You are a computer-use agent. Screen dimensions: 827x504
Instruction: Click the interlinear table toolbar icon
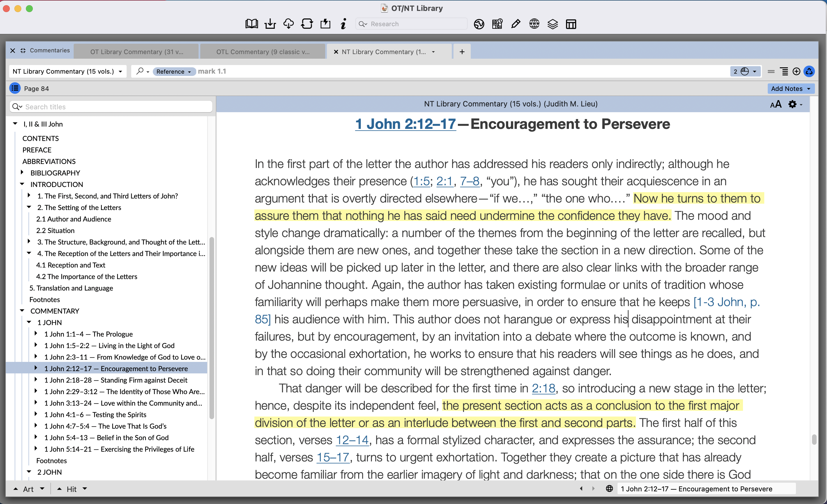pyautogui.click(x=571, y=24)
